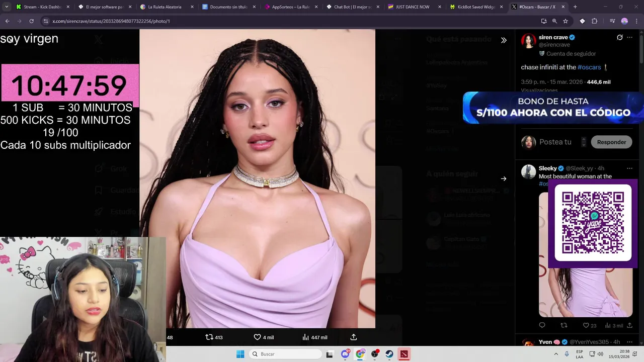The width and height of the screenshot is (644, 362).
Task: Open a new browser tab with the plus button
Action: click(575, 7)
